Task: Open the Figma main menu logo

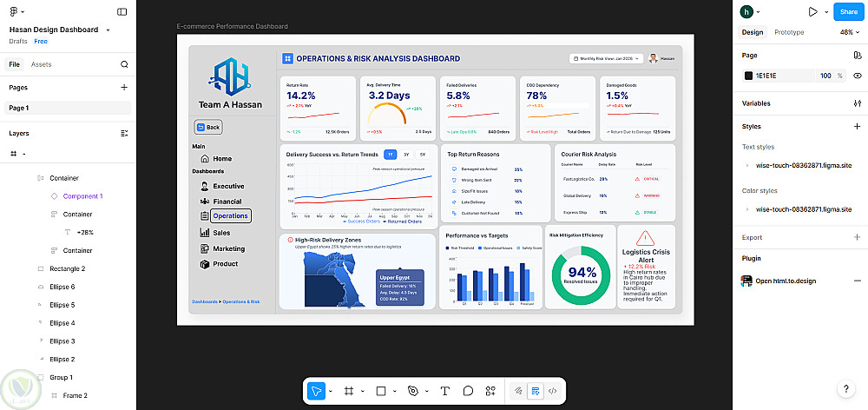Action: (x=14, y=11)
